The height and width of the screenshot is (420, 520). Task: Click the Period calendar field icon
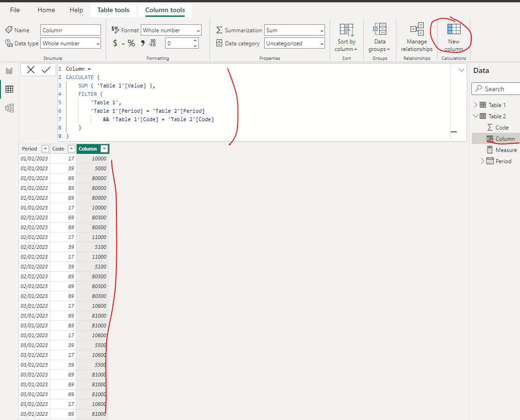pos(490,161)
